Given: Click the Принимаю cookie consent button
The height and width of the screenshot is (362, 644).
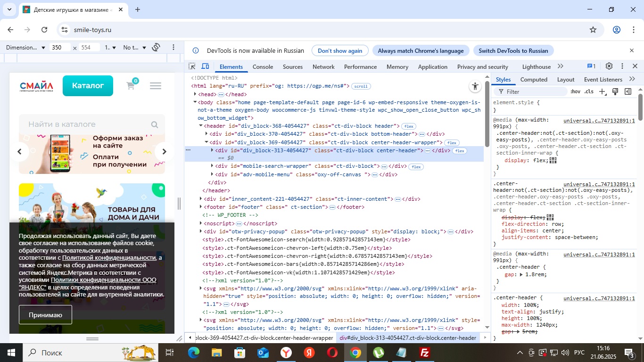Looking at the screenshot, I should pos(45,315).
